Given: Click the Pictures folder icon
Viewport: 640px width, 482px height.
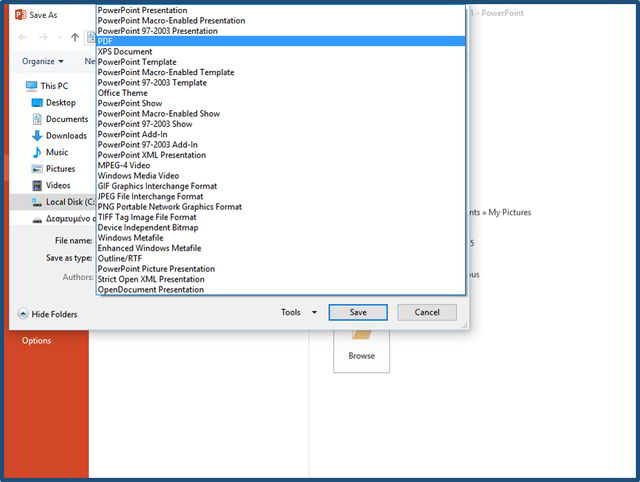Looking at the screenshot, I should click(x=37, y=169).
